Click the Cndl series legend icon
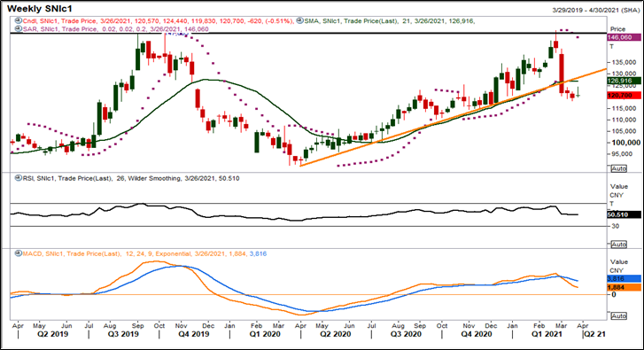The image size is (644, 350). [18, 20]
